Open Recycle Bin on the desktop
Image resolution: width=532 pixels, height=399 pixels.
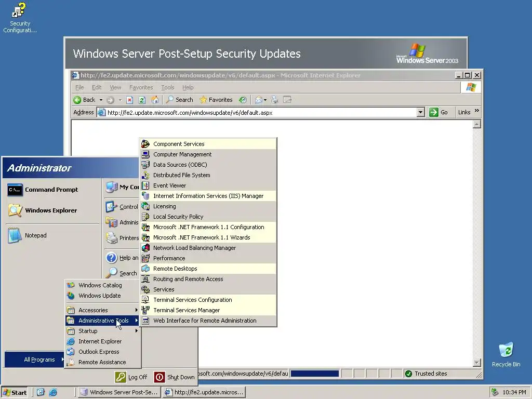[x=506, y=354]
